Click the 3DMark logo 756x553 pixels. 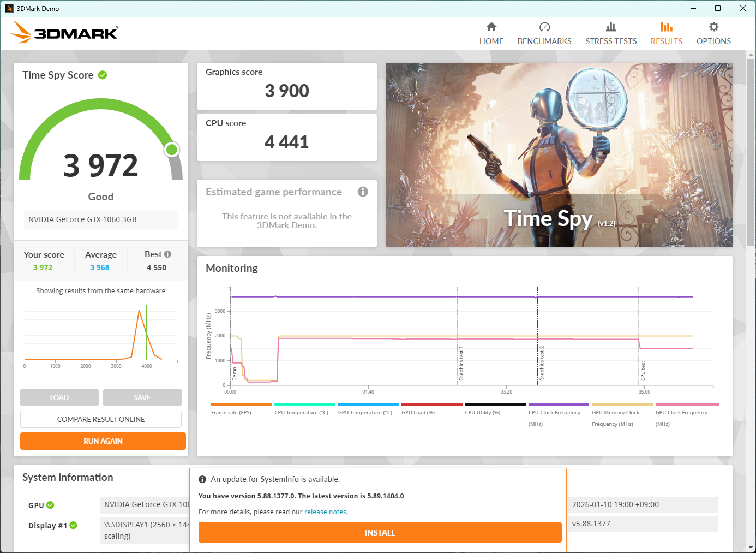64,32
